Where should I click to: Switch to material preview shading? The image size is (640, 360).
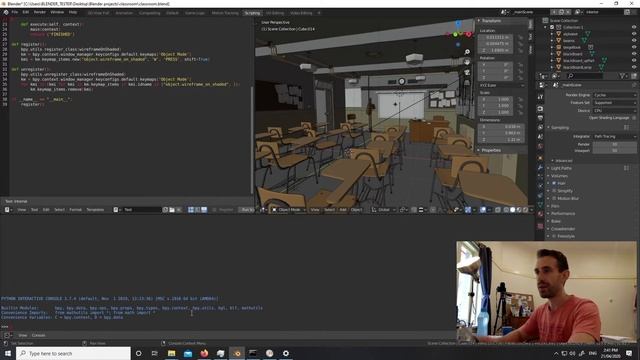point(519,210)
